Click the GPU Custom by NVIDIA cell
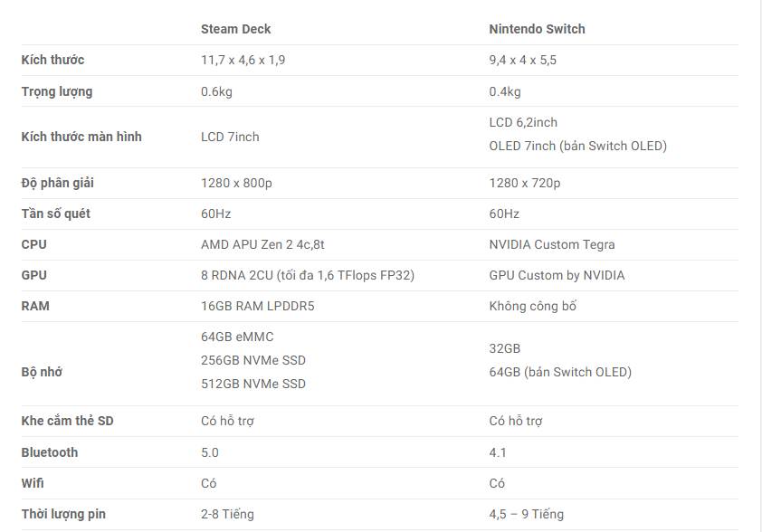The width and height of the screenshot is (762, 532). 557,275
